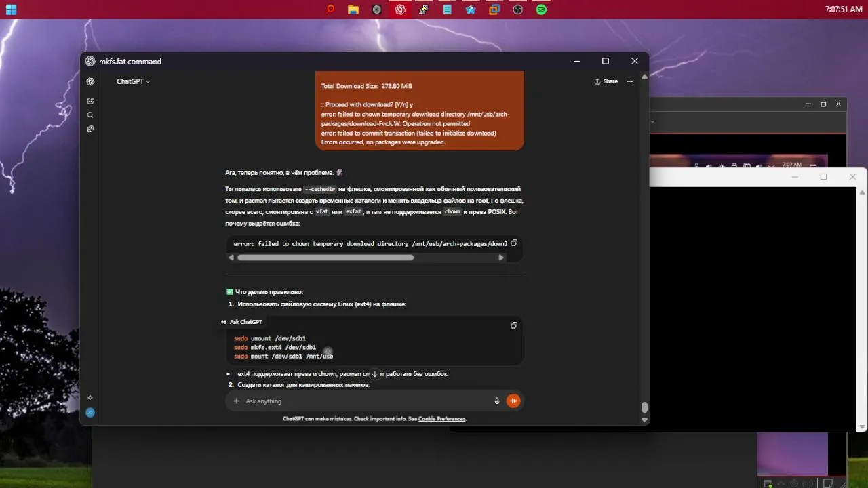Open File Explorer from the taskbar
This screenshot has height=488, width=868.
(353, 9)
